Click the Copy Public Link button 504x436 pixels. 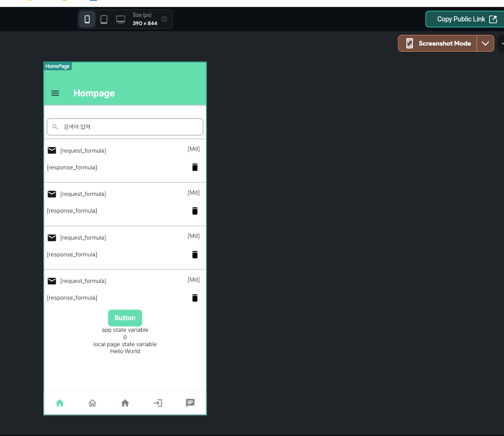pyautogui.click(x=466, y=19)
